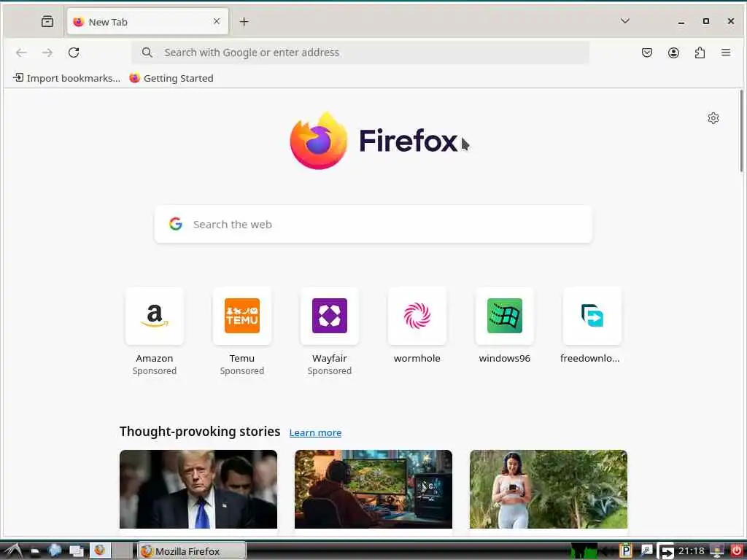Open Firefox View tab list icon
Image resolution: width=747 pixels, height=560 pixels.
tap(47, 21)
